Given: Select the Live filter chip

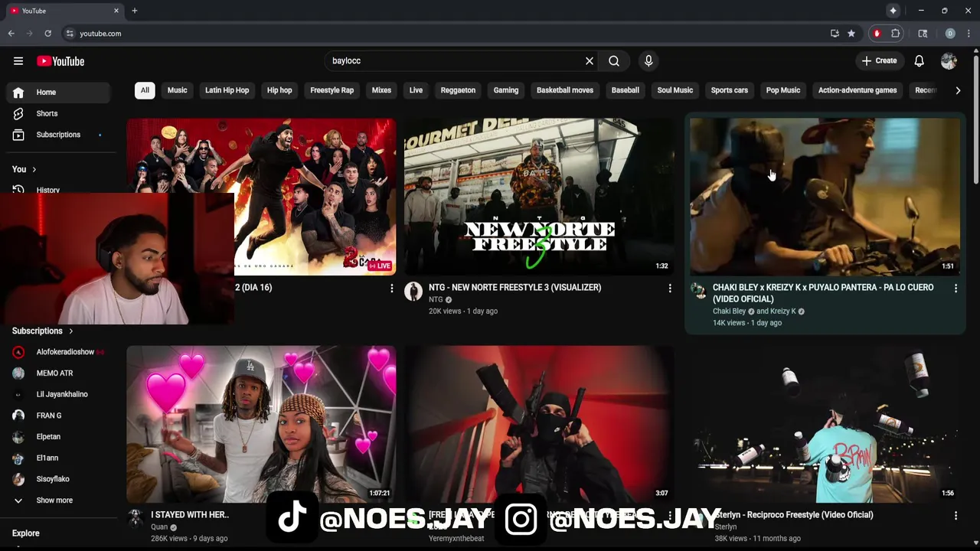Looking at the screenshot, I should point(416,90).
